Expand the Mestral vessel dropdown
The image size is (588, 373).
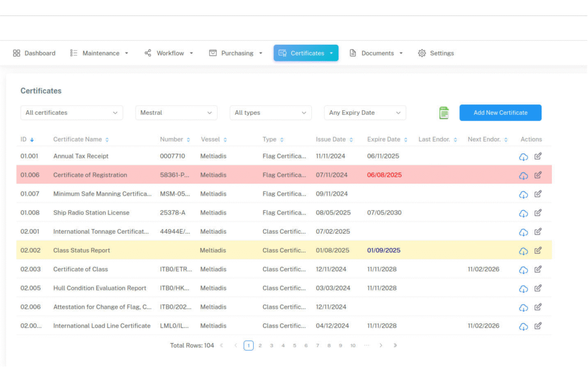pyautogui.click(x=176, y=113)
